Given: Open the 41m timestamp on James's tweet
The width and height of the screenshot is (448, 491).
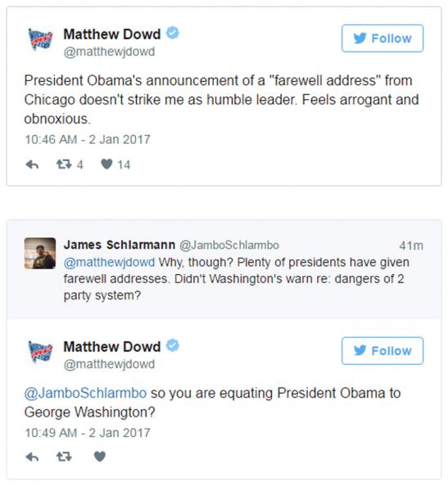Looking at the screenshot, I should (411, 245).
